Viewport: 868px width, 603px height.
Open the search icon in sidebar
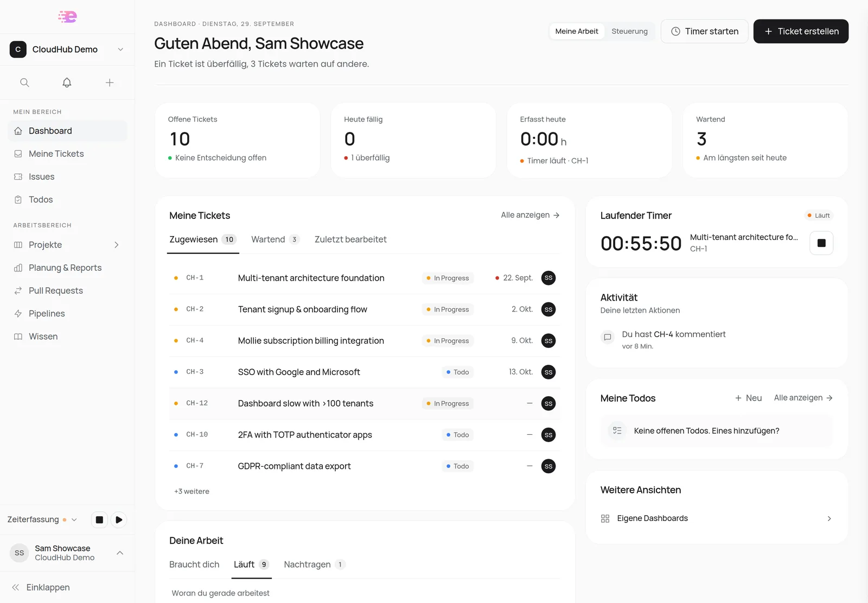24,82
